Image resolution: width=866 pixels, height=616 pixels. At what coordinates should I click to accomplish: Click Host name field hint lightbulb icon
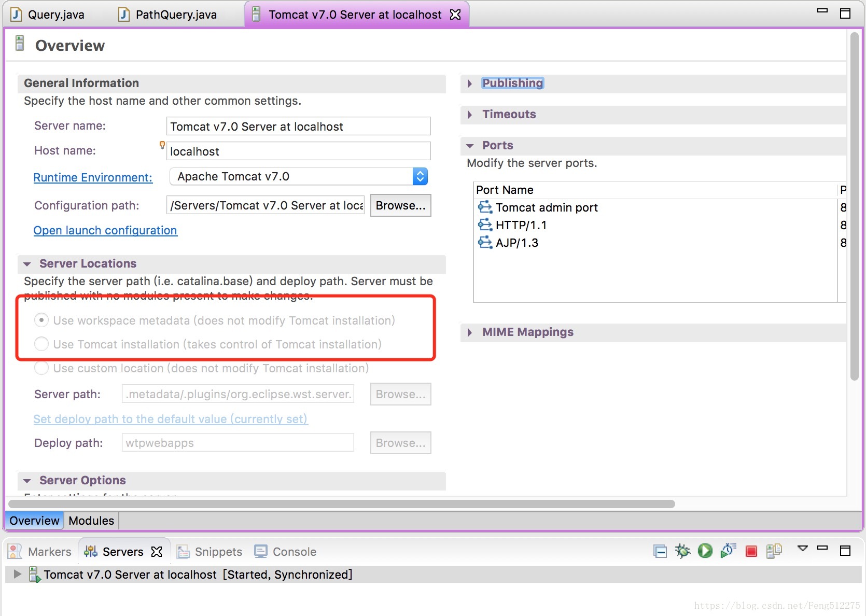coord(162,145)
